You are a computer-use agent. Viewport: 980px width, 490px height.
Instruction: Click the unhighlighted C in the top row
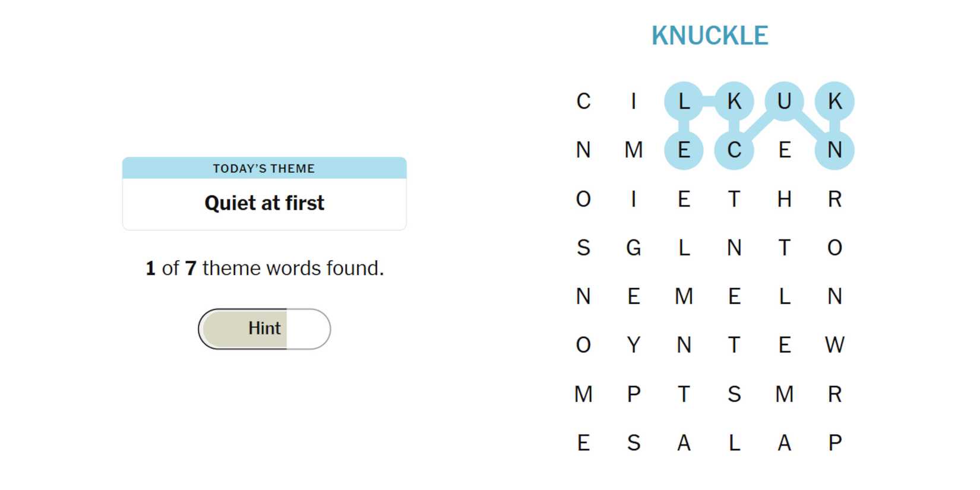(x=583, y=101)
